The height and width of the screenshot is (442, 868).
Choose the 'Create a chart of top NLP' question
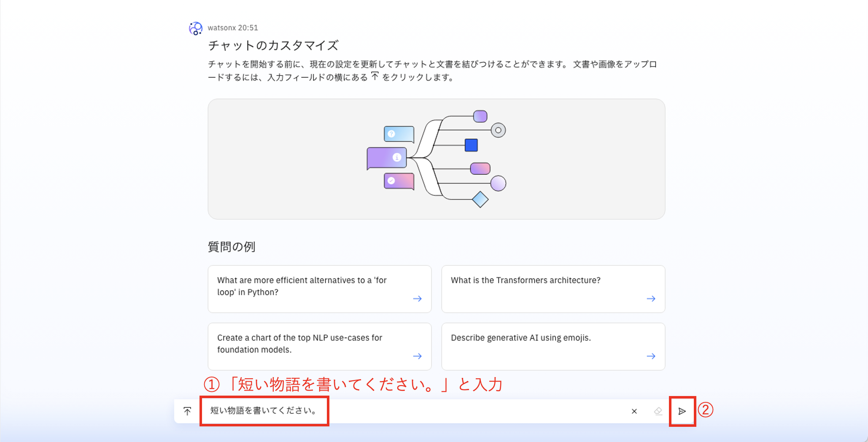point(299,343)
